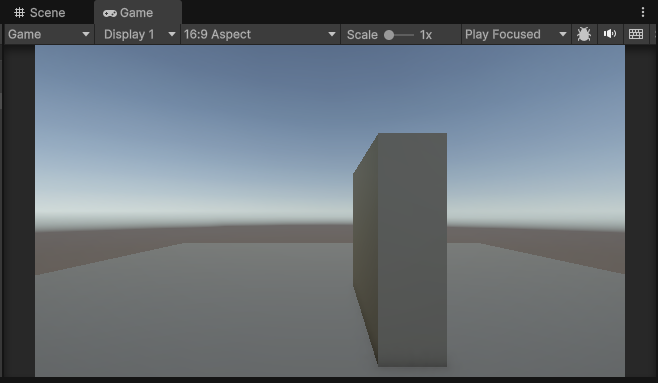Click the gamepad icon on the Game tab

click(x=110, y=13)
